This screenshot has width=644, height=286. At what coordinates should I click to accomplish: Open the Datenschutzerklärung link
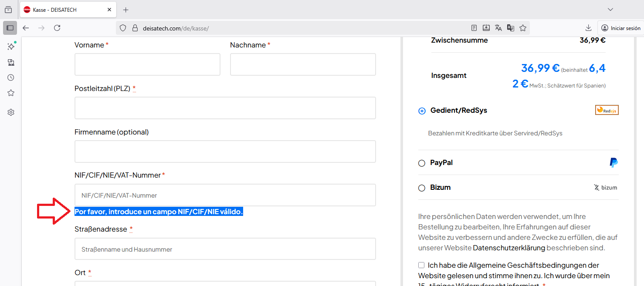pyautogui.click(x=508, y=248)
